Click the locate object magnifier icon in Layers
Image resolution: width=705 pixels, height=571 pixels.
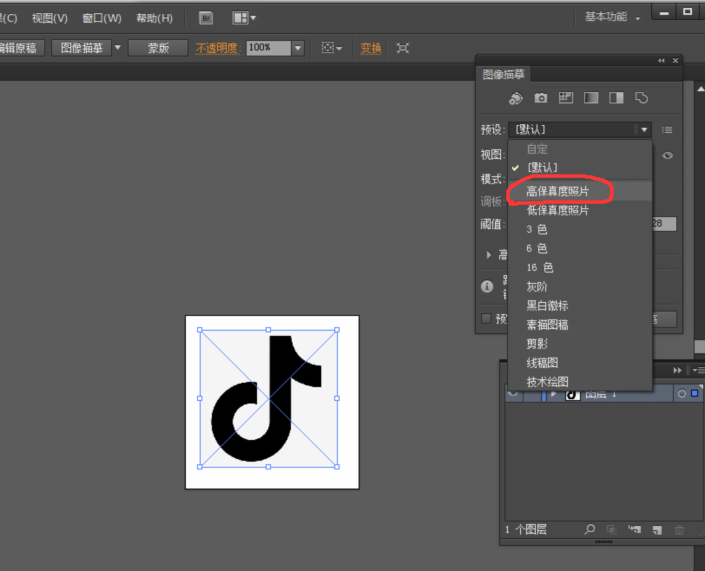(590, 529)
